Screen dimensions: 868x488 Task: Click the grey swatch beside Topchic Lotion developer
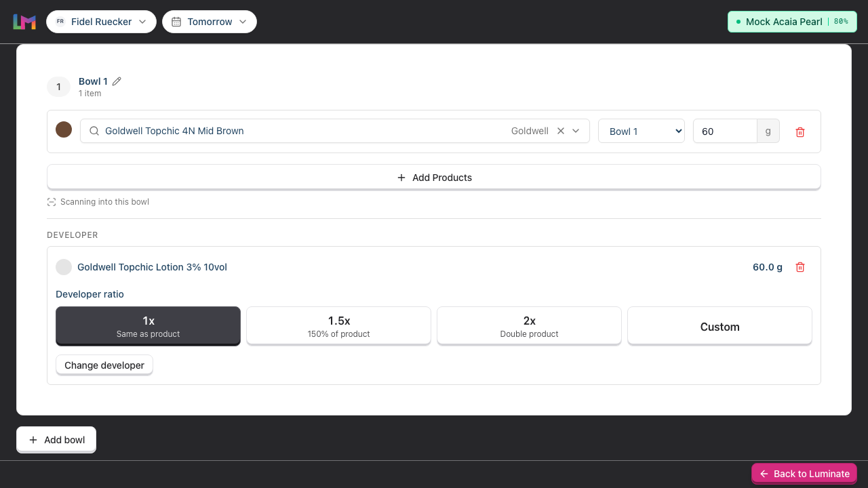[x=64, y=267]
